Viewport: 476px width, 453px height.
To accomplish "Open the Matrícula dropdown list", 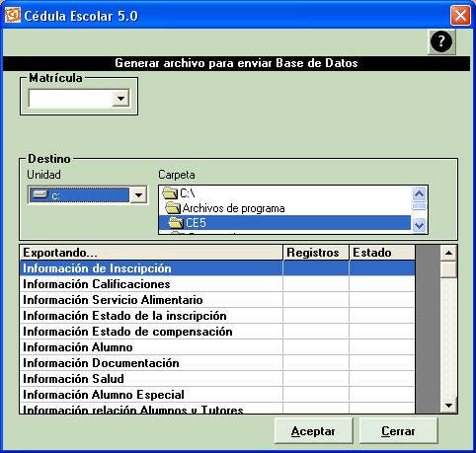I will [120, 98].
